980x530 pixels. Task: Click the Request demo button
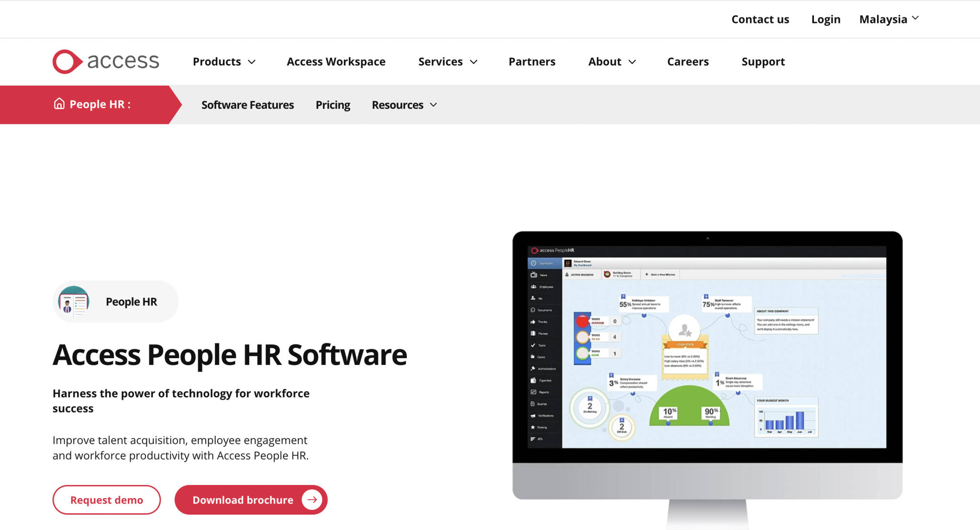point(107,500)
